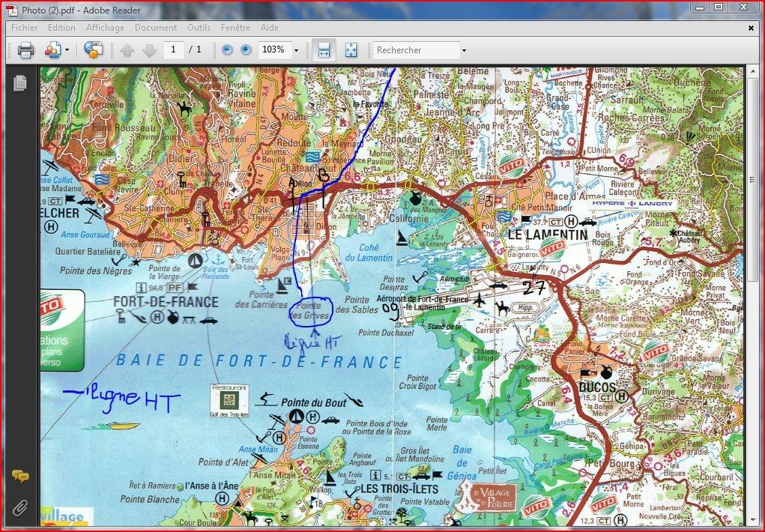The height and width of the screenshot is (532, 765).
Task: Click the email/share document icon
Action: [52, 50]
